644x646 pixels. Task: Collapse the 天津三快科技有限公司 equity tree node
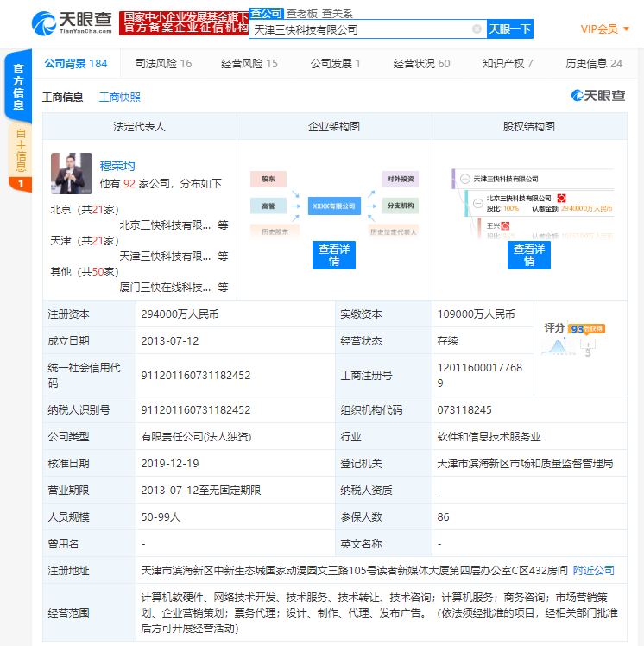pyautogui.click(x=464, y=179)
